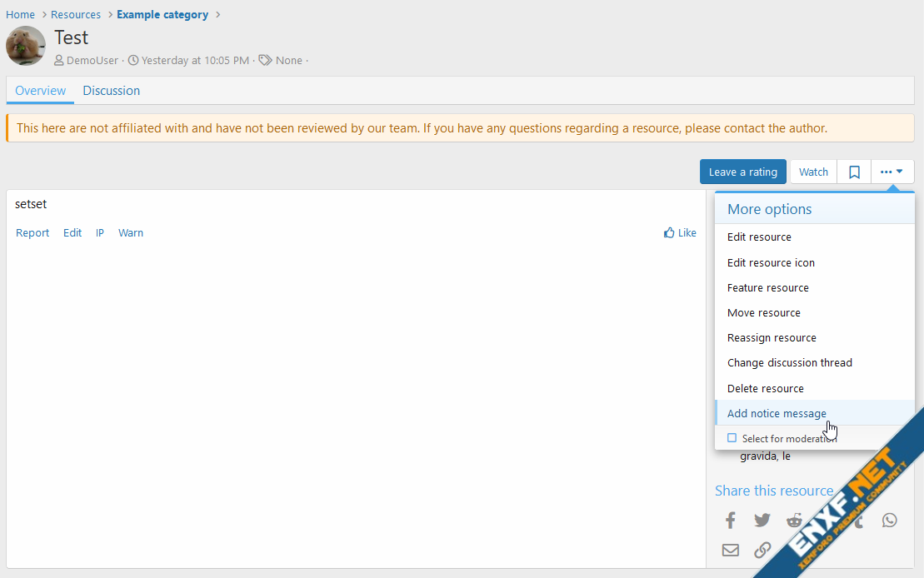Open the Example category breadcrumb link
924x578 pixels.
point(162,14)
